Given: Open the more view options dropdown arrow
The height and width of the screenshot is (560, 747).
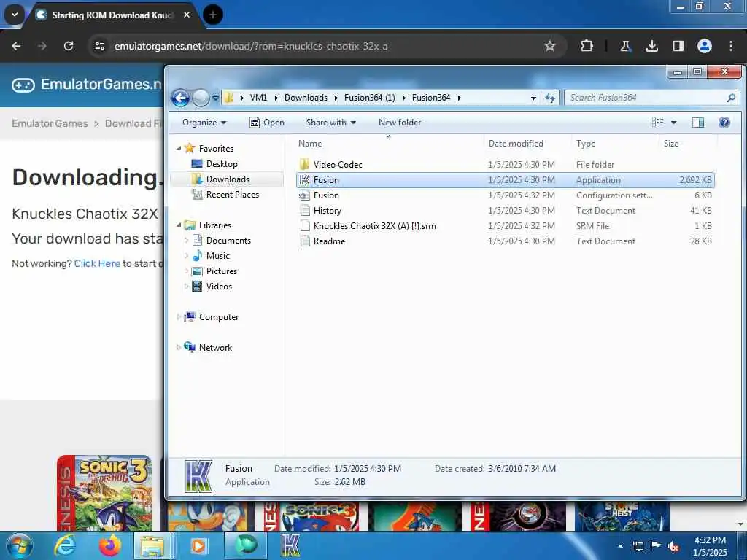Looking at the screenshot, I should click(673, 122).
